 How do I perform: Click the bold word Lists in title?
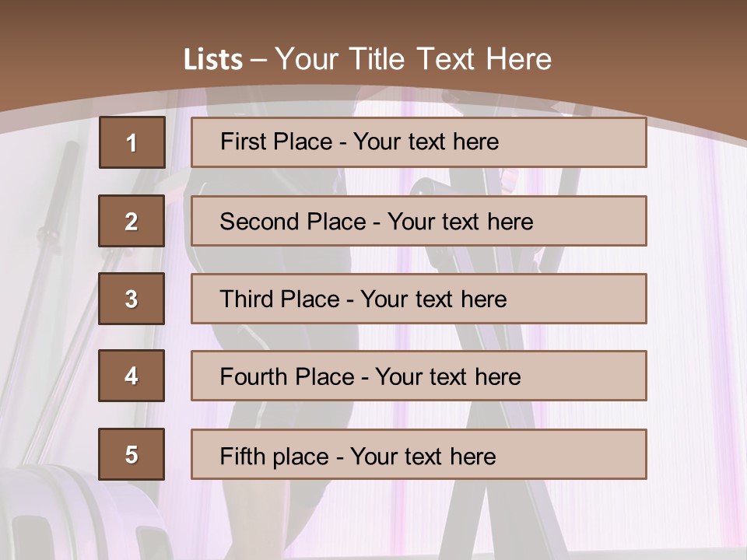(x=213, y=60)
